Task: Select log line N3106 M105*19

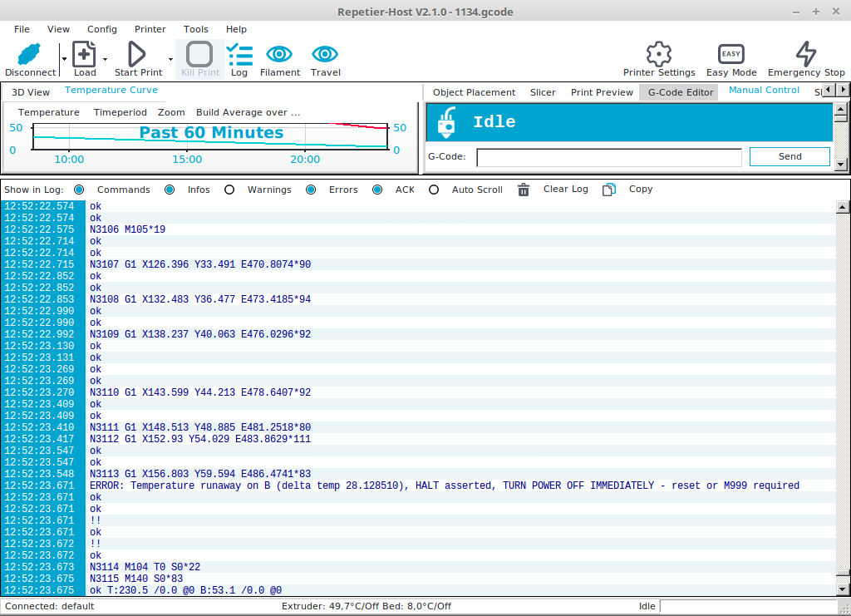Action: [x=127, y=229]
